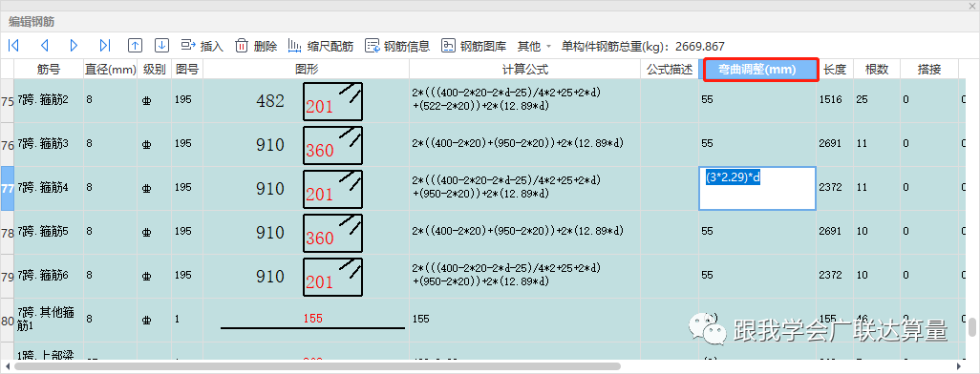Open 钢筋信息 panel
980x374 pixels.
click(x=397, y=46)
